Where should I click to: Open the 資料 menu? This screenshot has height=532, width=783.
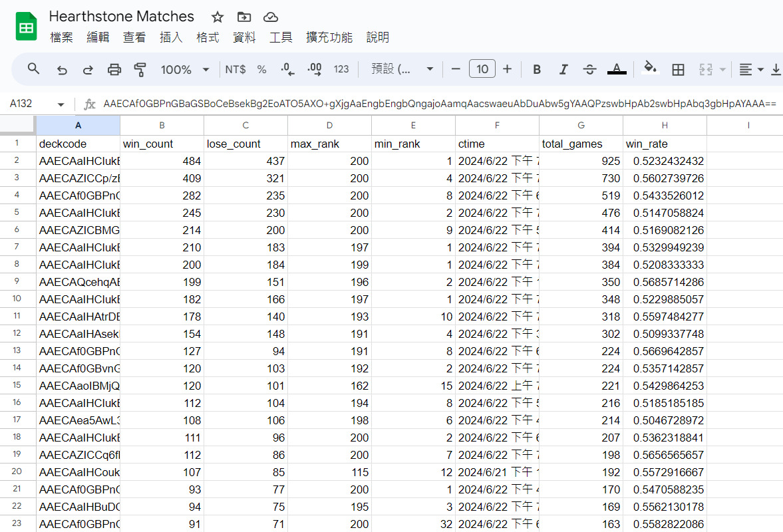[244, 37]
